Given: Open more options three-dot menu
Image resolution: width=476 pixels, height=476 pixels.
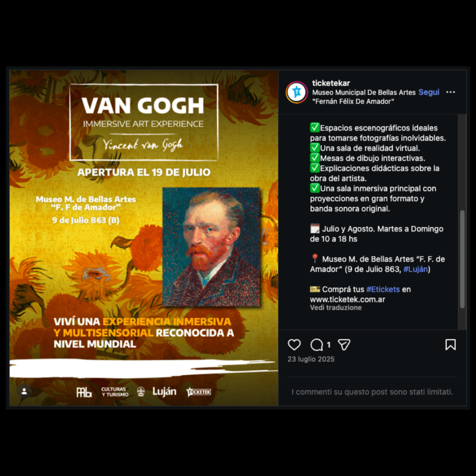Looking at the screenshot, I should [450, 92].
